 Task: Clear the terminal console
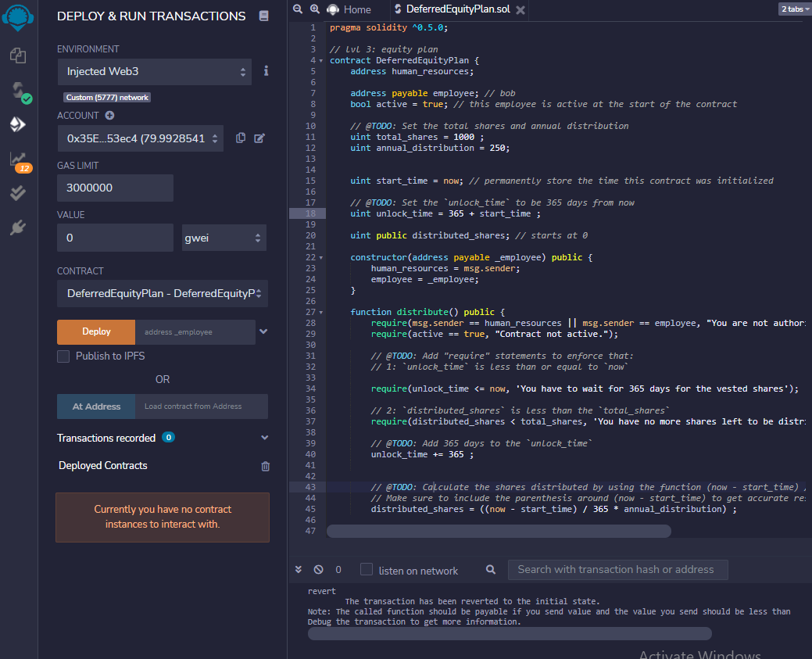[319, 569]
